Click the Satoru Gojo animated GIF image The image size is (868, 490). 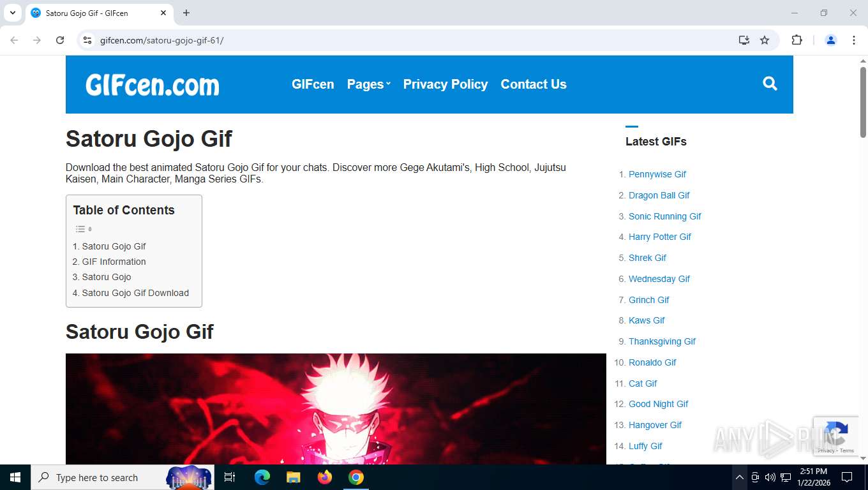point(336,409)
